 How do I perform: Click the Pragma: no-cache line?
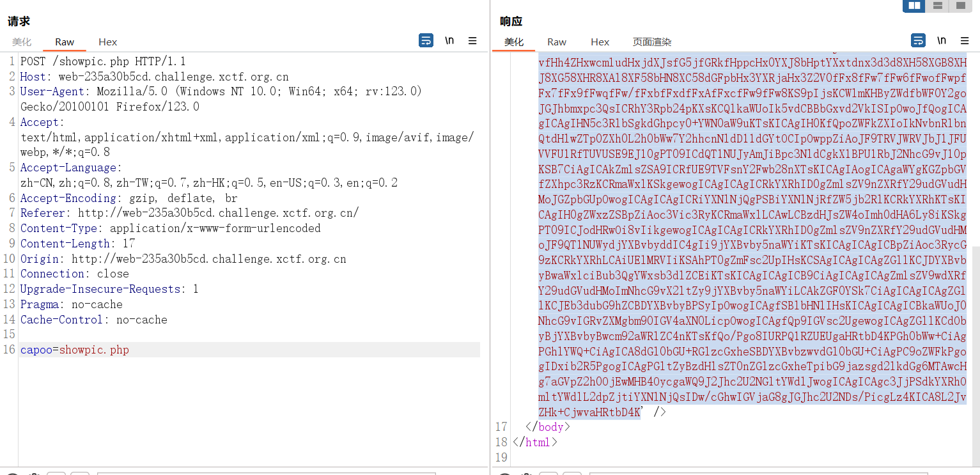(72, 304)
